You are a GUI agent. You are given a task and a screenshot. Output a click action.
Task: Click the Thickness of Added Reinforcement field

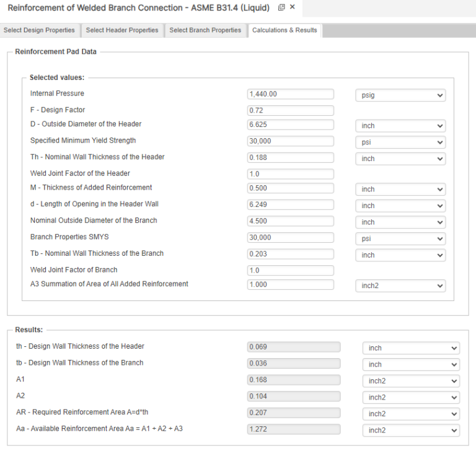pyautogui.click(x=290, y=188)
